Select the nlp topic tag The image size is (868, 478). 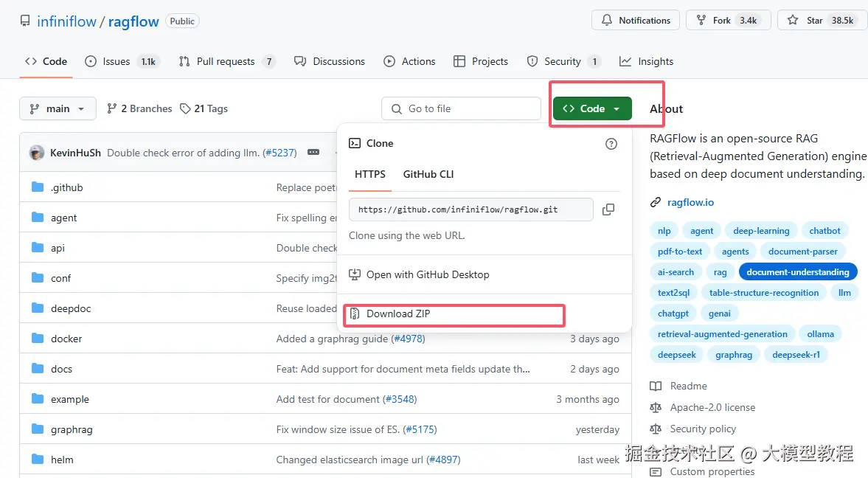(x=664, y=230)
